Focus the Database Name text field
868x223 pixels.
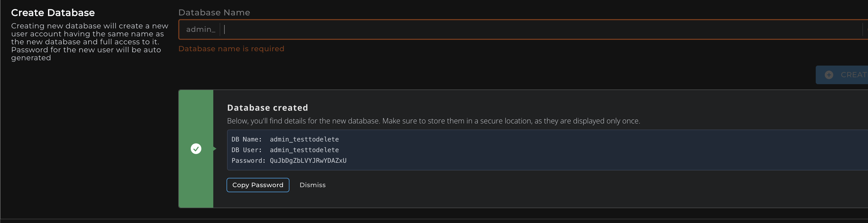505,30
